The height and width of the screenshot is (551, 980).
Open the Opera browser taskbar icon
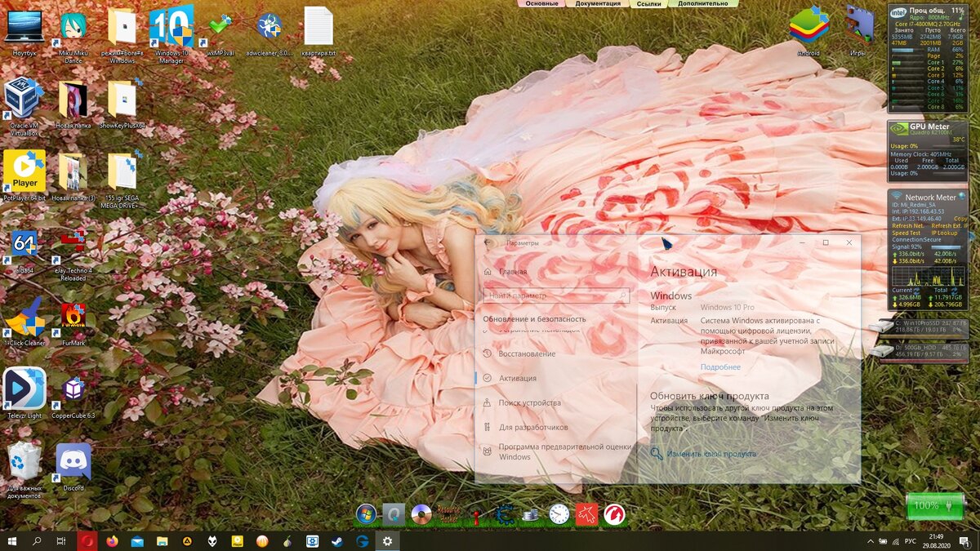coord(87,540)
